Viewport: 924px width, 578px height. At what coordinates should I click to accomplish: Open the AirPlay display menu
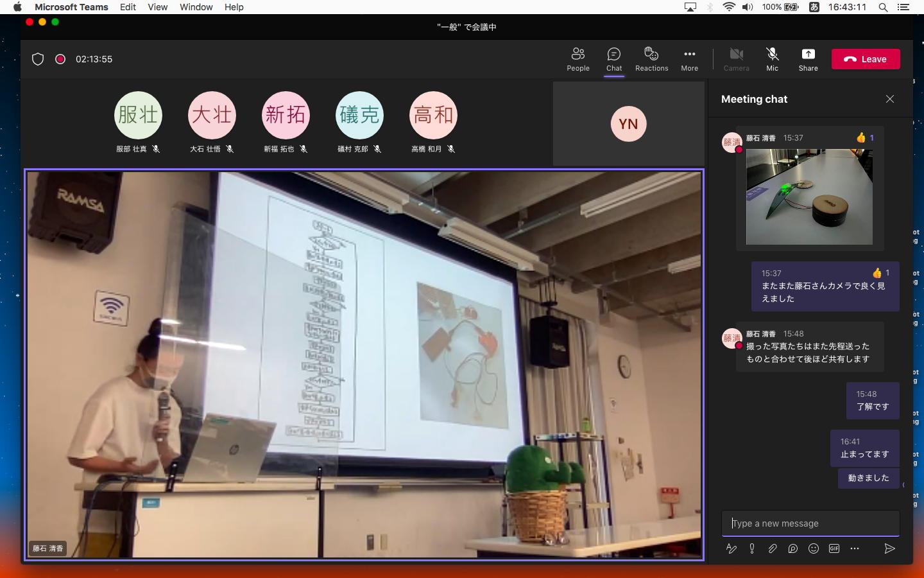tap(690, 7)
